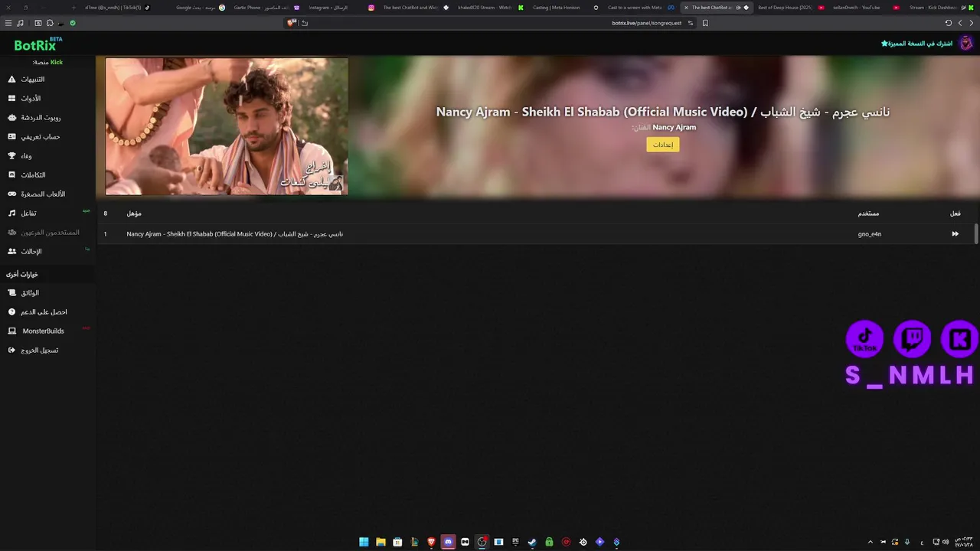Open the browser hamburger menu
980x551 pixels.
[x=8, y=23]
